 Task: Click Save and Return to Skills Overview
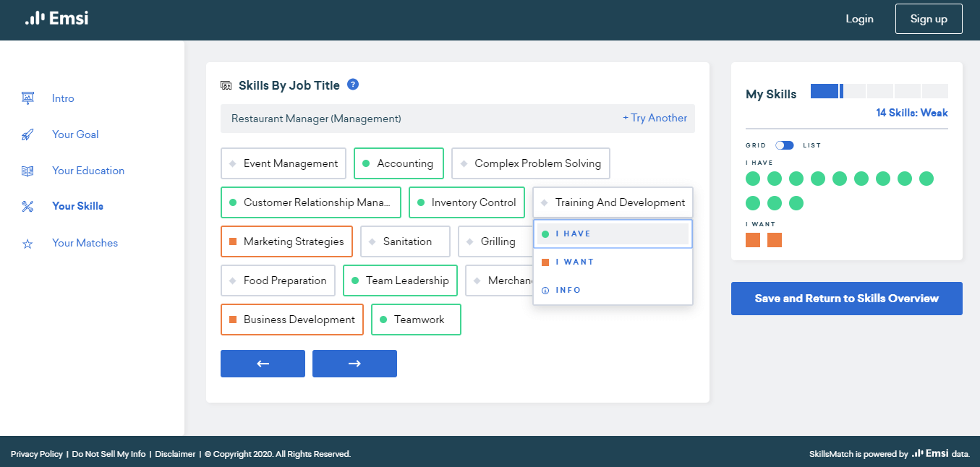[846, 299]
